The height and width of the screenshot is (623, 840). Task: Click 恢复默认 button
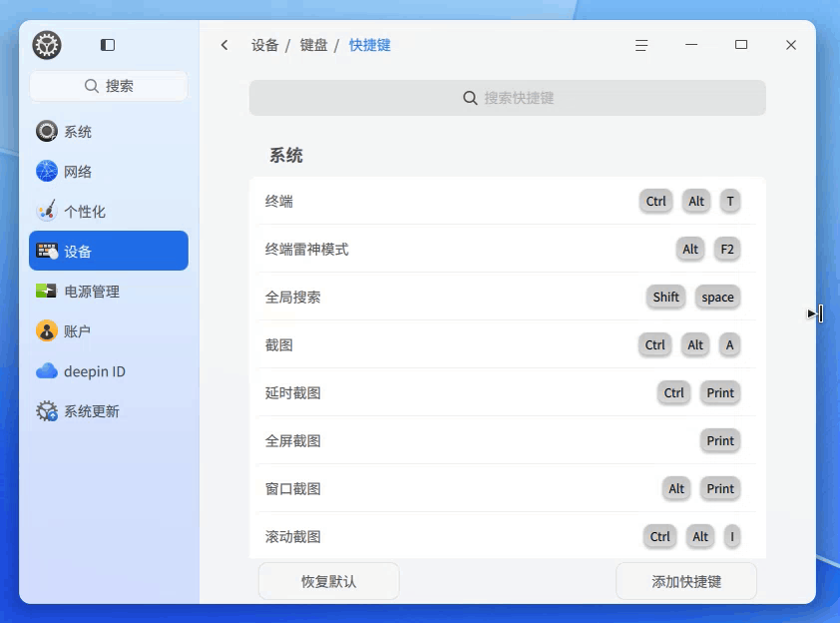[328, 581]
